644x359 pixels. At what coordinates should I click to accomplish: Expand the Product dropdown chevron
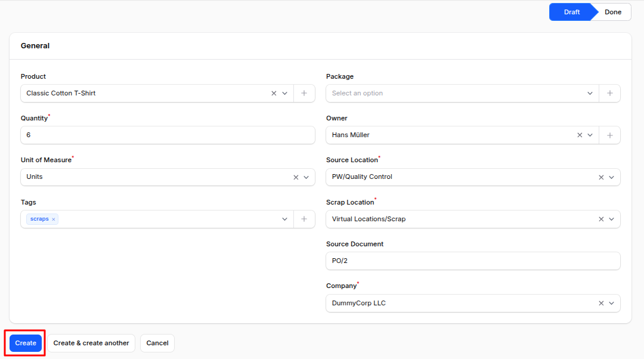click(x=284, y=94)
